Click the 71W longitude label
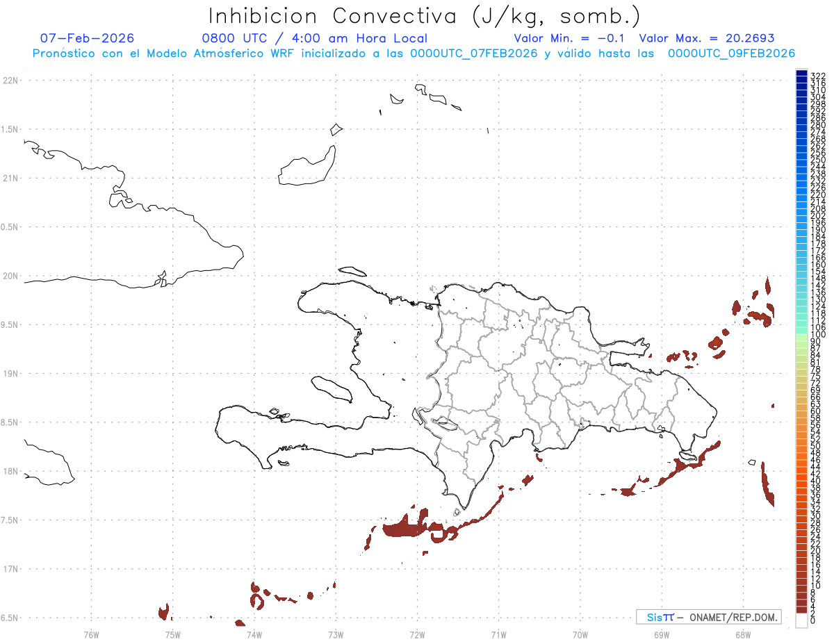 498,634
